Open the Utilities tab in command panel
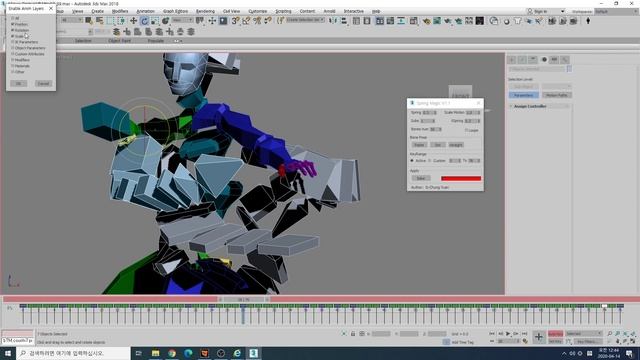Image resolution: width=640 pixels, height=360 pixels. click(x=564, y=60)
